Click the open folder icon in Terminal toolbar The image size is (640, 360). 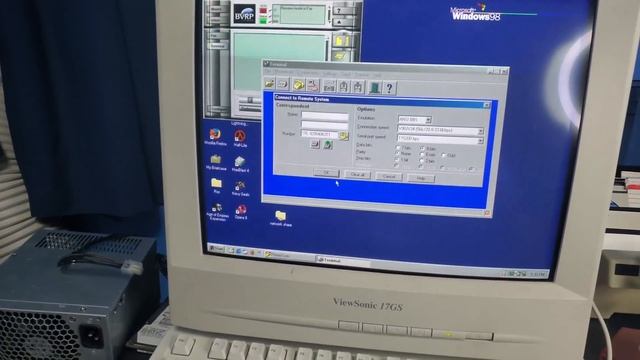269,84
